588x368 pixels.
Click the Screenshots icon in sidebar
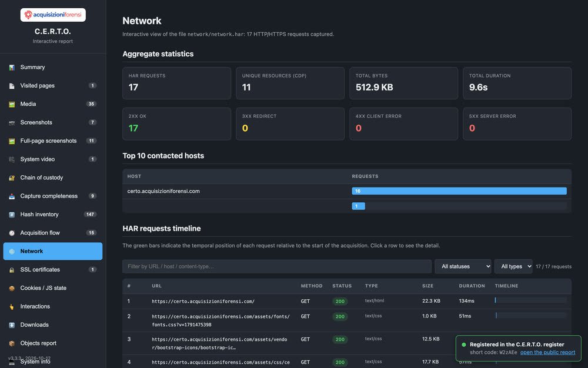coord(12,122)
